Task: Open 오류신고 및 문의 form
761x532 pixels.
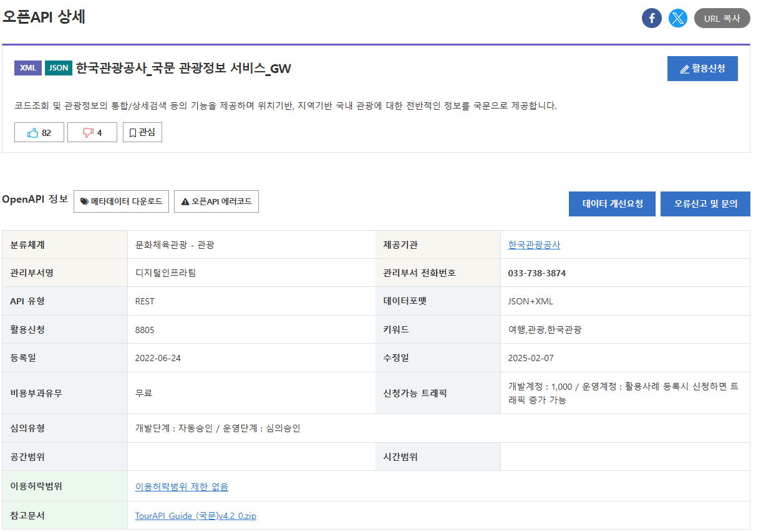Action: pyautogui.click(x=705, y=204)
